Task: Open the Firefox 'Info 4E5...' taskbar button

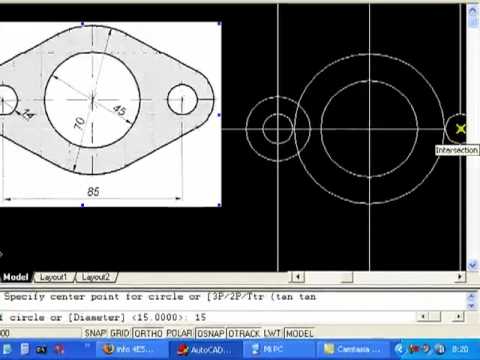Action: pyautogui.click(x=132, y=349)
